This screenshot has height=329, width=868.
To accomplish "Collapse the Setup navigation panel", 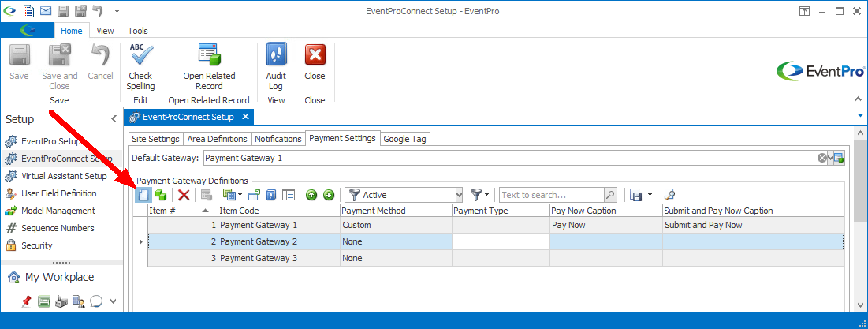I will pyautogui.click(x=114, y=118).
